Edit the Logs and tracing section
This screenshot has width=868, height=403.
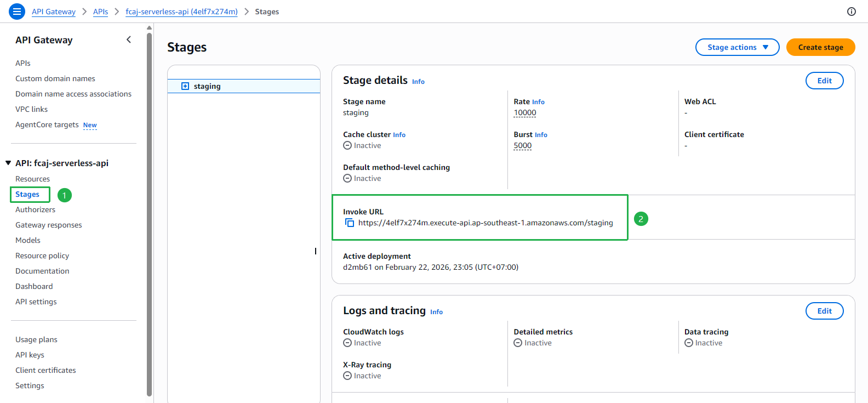(x=825, y=311)
